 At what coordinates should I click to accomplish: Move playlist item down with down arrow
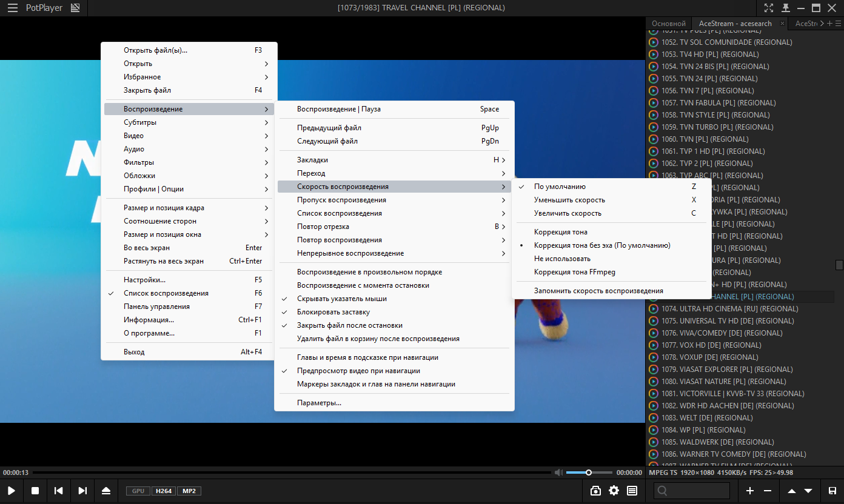click(x=808, y=491)
